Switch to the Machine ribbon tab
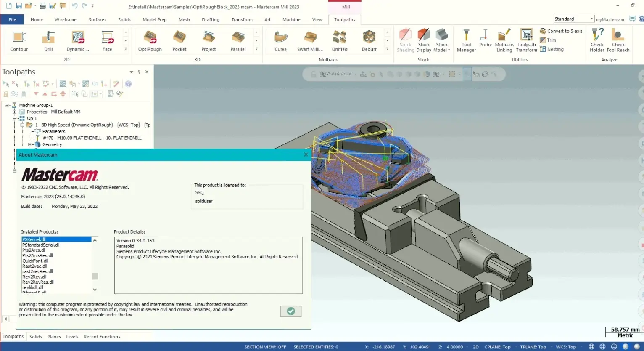Image resolution: width=644 pixels, height=351 pixels. pos(291,20)
